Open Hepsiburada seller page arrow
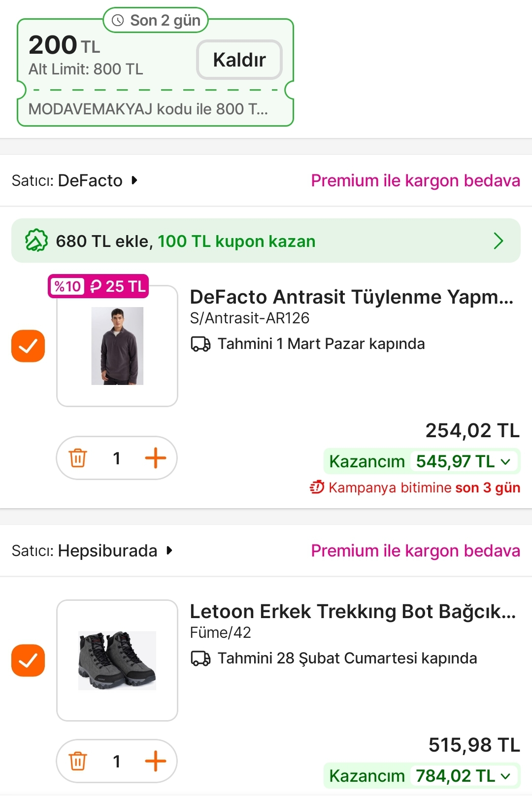This screenshot has height=798, width=532. [x=169, y=551]
